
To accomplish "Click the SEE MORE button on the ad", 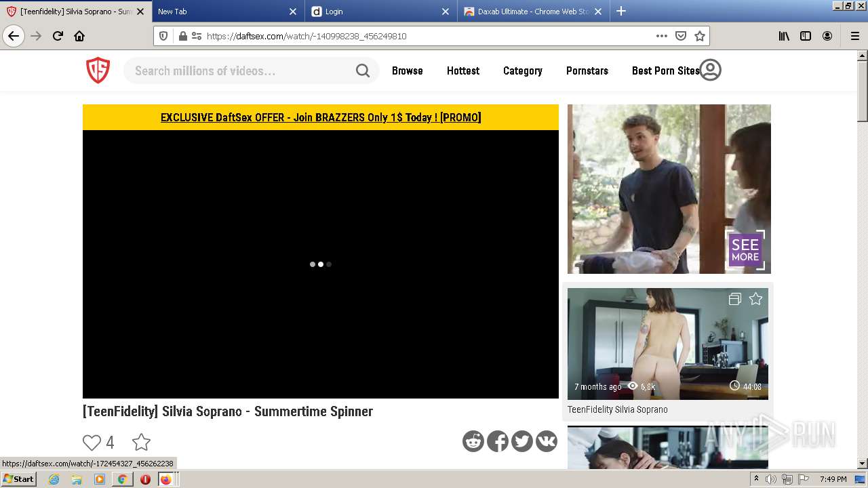I will [x=745, y=250].
